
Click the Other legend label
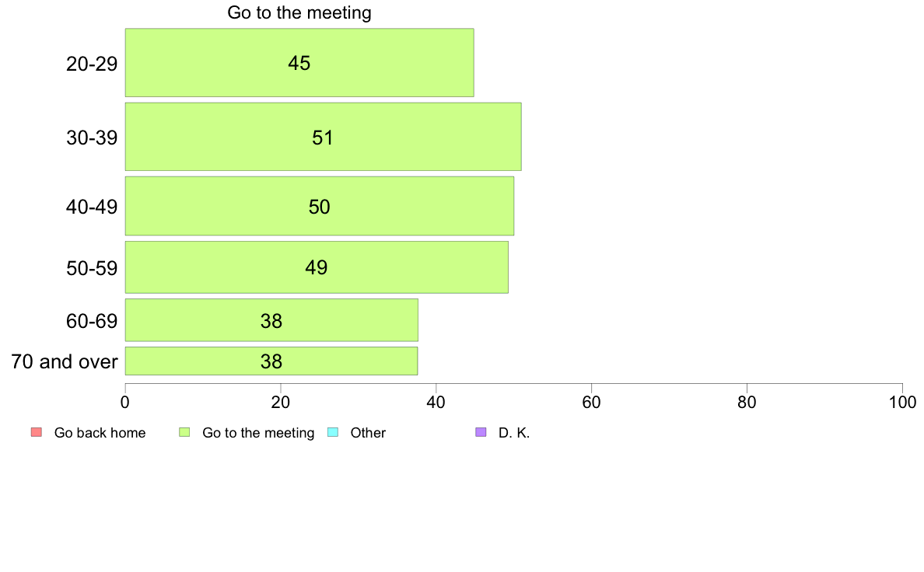pyautogui.click(x=368, y=433)
